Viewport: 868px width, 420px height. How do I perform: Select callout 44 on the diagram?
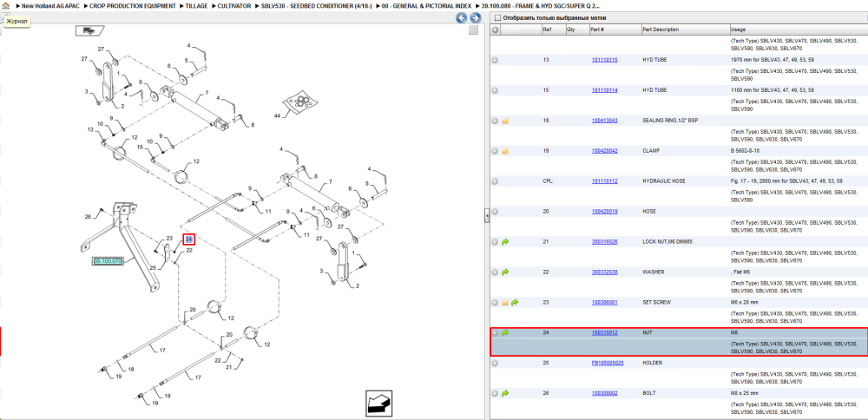coord(278,115)
